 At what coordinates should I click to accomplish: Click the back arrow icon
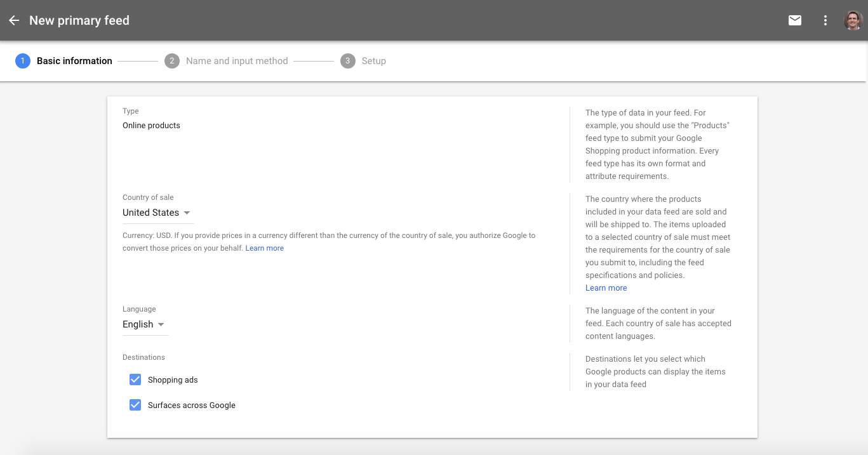click(x=14, y=20)
